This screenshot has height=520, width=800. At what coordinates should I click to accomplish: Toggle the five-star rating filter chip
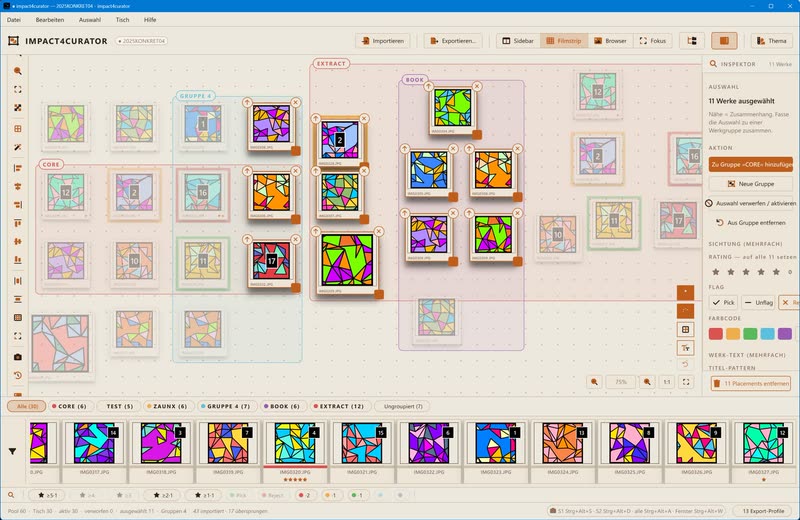coord(46,495)
